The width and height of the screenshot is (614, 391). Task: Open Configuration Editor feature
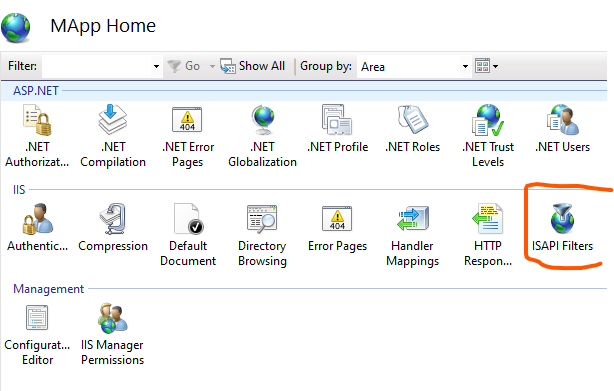(37, 334)
